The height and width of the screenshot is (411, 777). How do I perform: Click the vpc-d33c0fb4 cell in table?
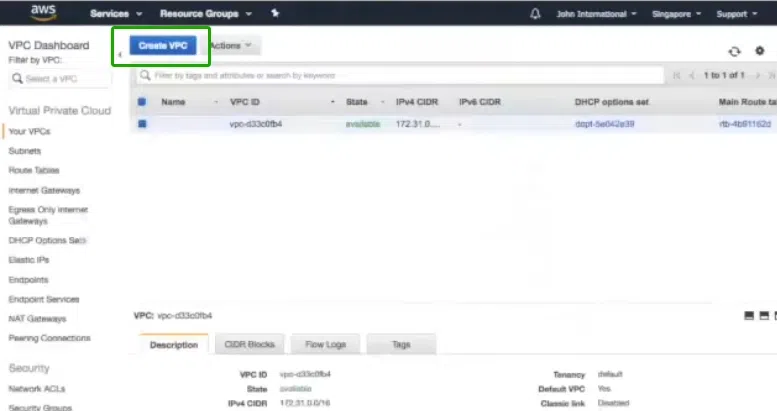tap(256, 124)
